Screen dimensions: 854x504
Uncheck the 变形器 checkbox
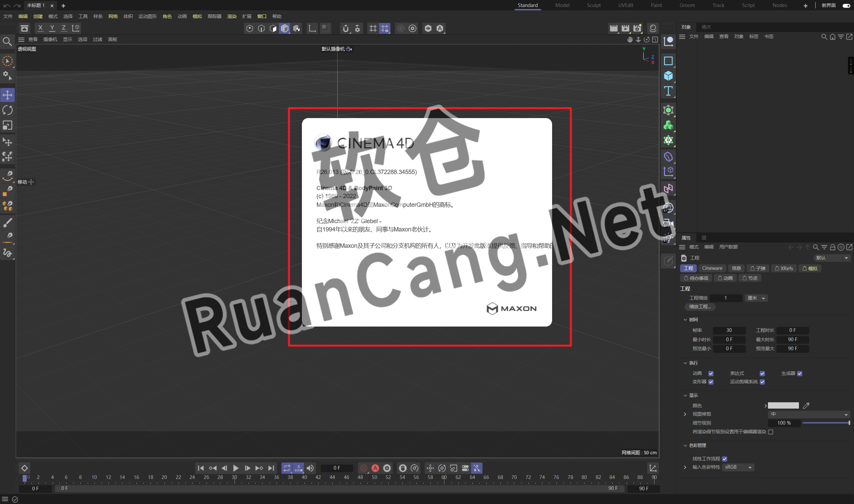tap(711, 382)
